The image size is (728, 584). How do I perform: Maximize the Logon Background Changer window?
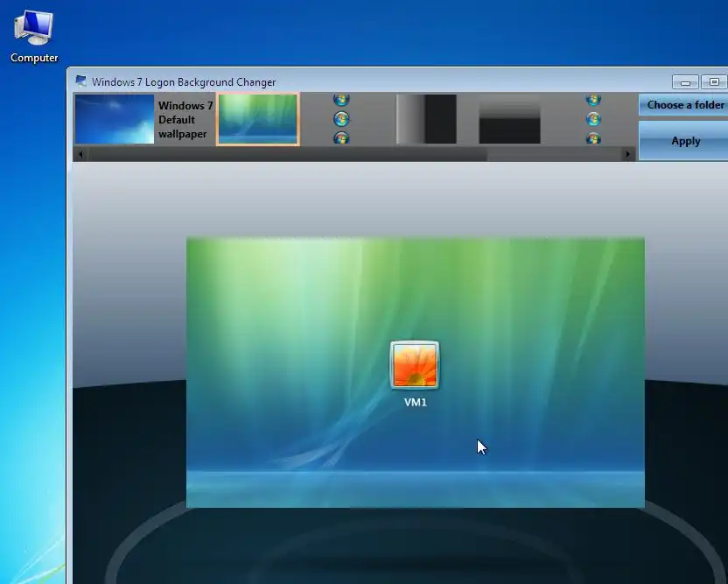(x=714, y=82)
